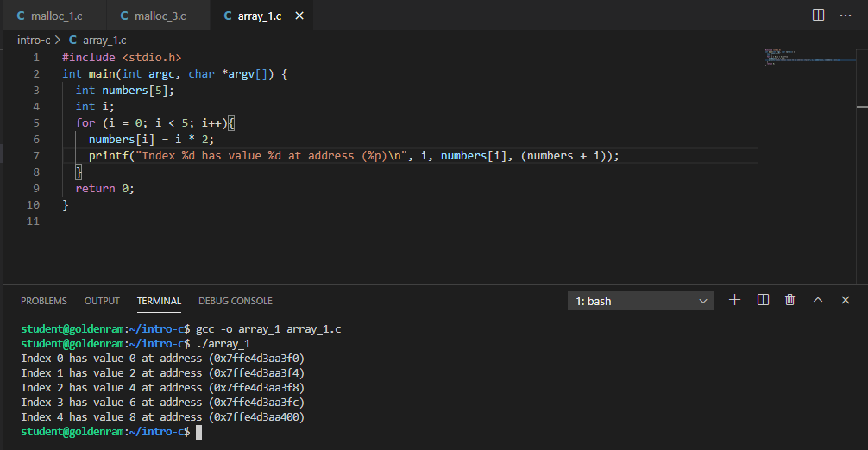Split the terminal panel
868x450 pixels.
pos(763,300)
